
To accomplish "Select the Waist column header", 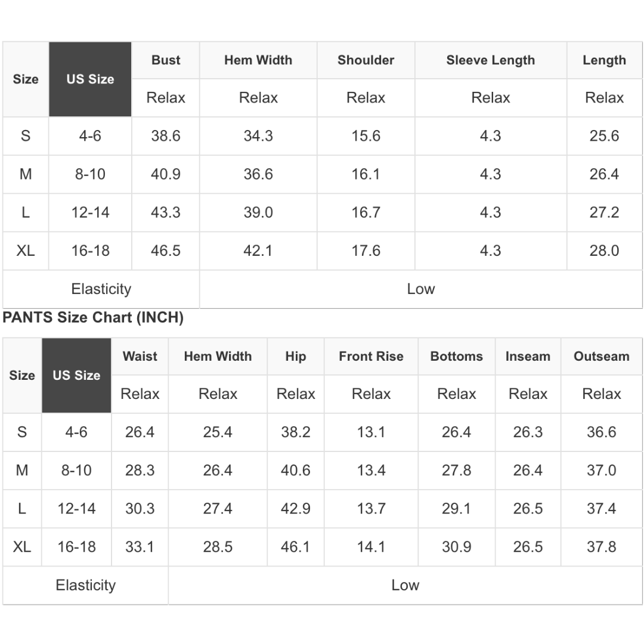I will 140,357.
